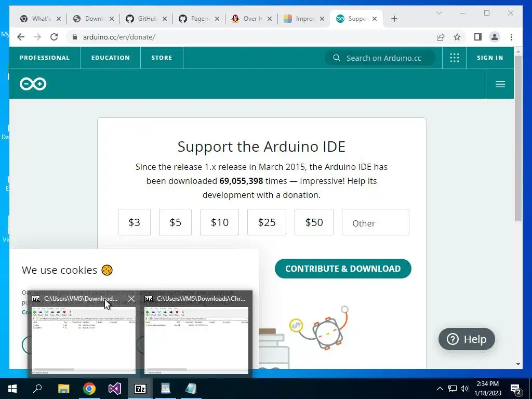Image resolution: width=532 pixels, height=399 pixels.
Task: Select the second 7-Zip thumbnail Downloads\Chr...
Action: pos(196,340)
